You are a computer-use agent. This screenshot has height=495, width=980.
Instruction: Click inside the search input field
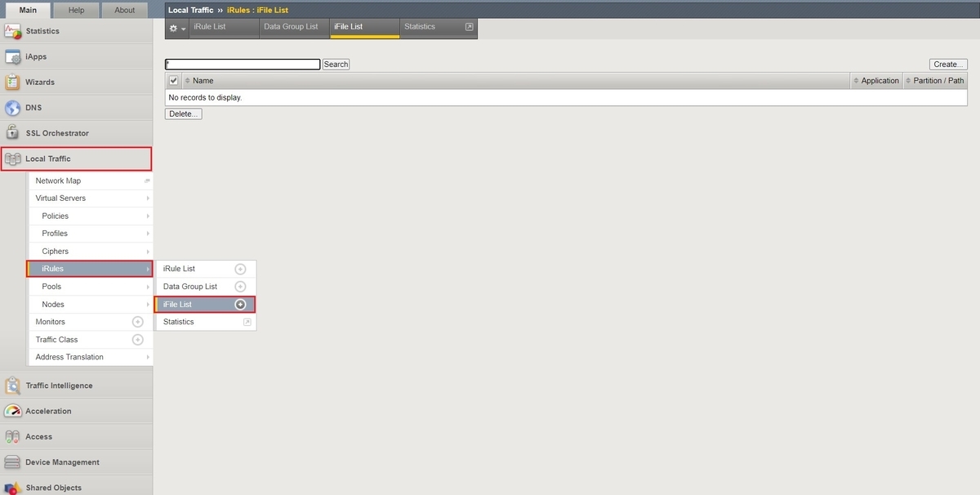pos(242,64)
